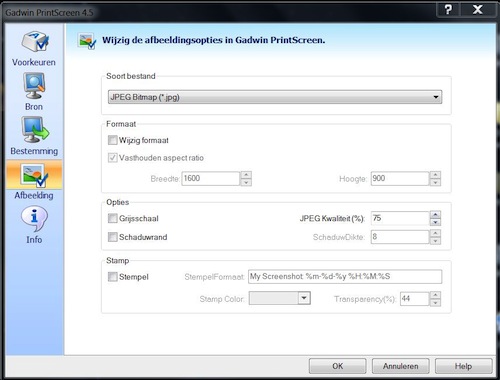Click the Annuleren button
500x380 pixels.
(400, 366)
